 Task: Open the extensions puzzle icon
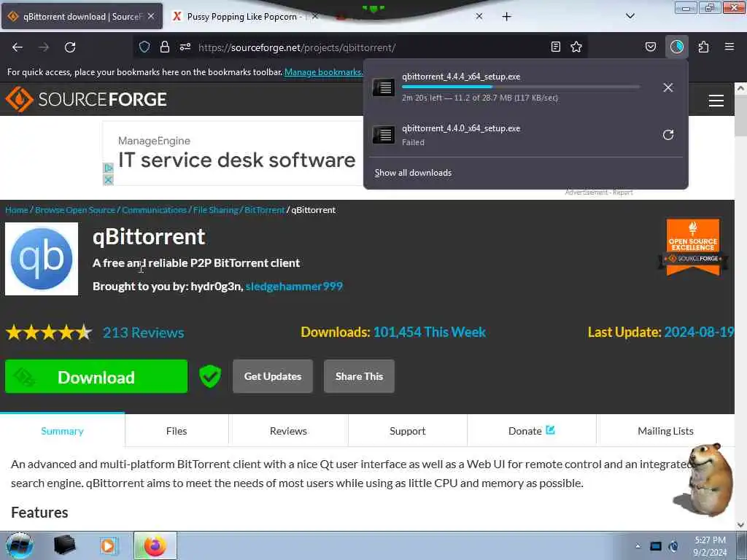click(x=703, y=47)
